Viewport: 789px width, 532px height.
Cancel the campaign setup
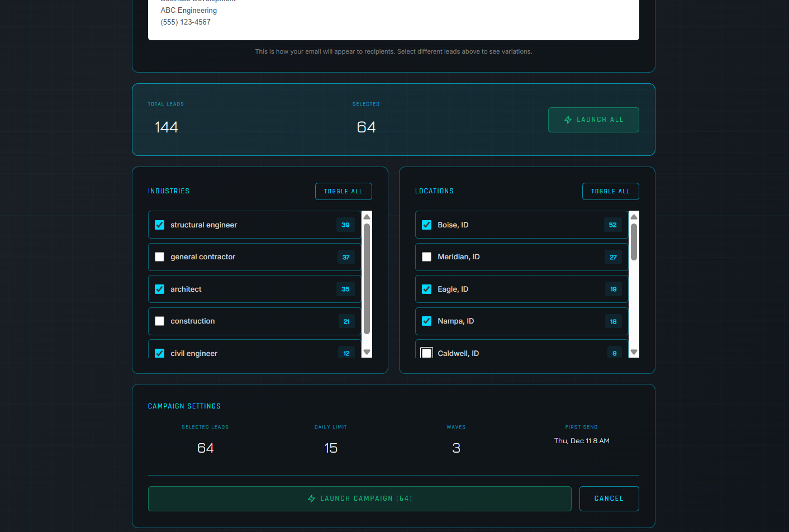coord(609,498)
